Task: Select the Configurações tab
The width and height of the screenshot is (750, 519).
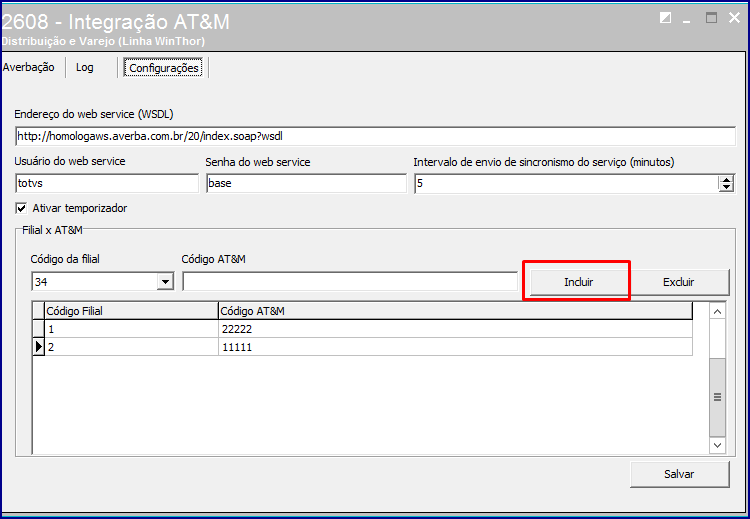Action: (x=164, y=68)
